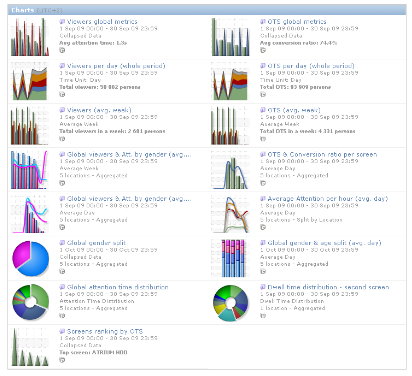Open OTS & Conversion ratio per screen link
The height and width of the screenshot is (376, 412).
(322, 154)
